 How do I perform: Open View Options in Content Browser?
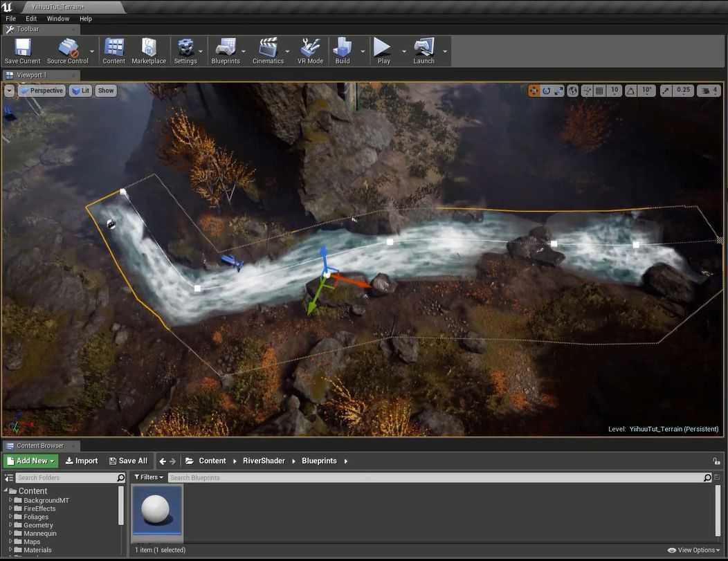(693, 550)
